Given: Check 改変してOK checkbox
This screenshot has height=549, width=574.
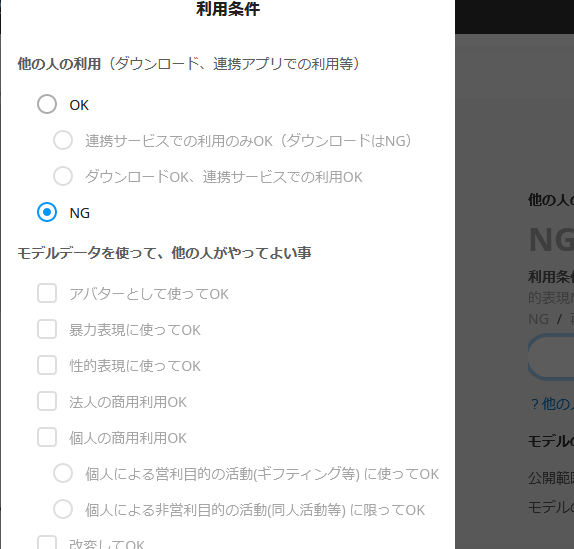Looking at the screenshot, I should coord(47,543).
